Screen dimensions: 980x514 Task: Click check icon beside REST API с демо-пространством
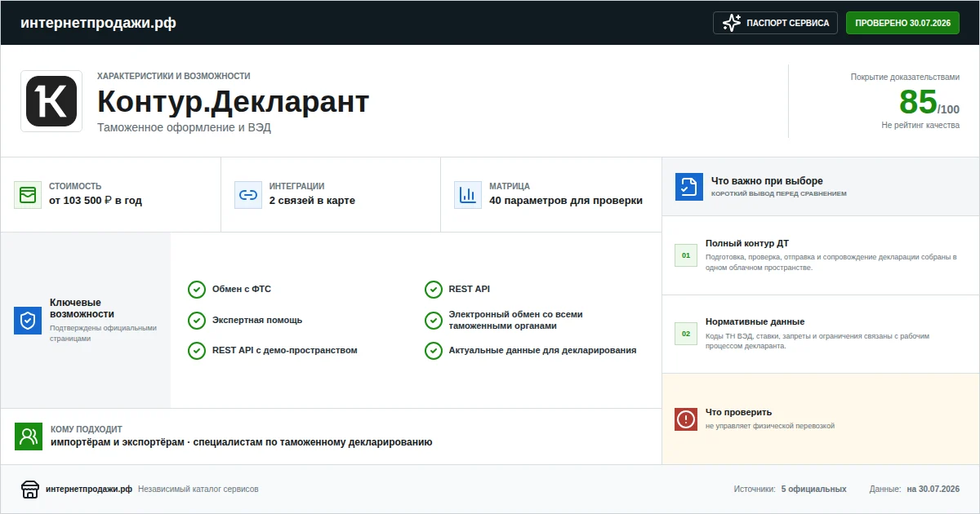pos(197,351)
